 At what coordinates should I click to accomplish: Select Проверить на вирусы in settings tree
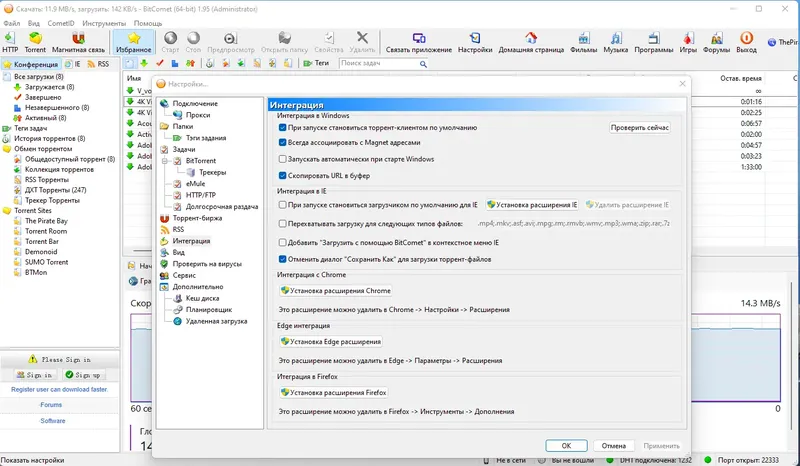click(207, 264)
